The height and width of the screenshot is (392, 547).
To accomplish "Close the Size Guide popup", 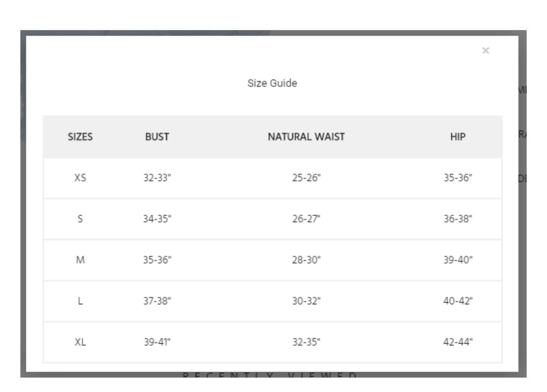I will click(486, 51).
